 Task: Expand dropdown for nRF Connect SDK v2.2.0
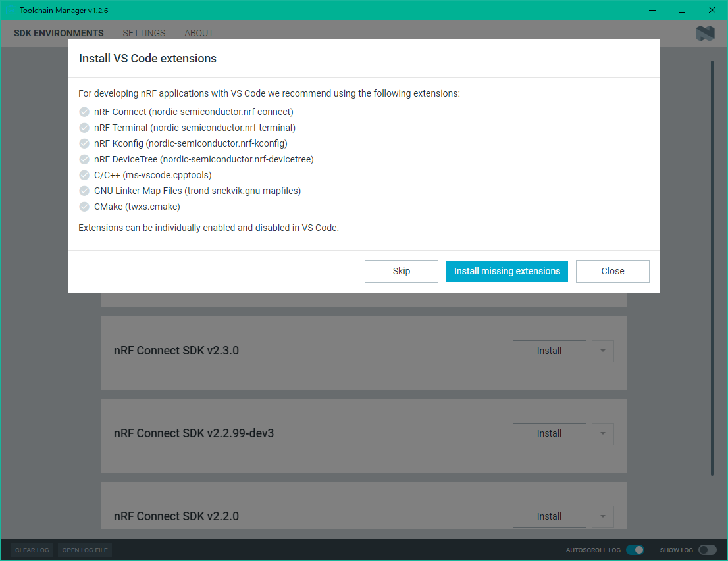point(603,516)
